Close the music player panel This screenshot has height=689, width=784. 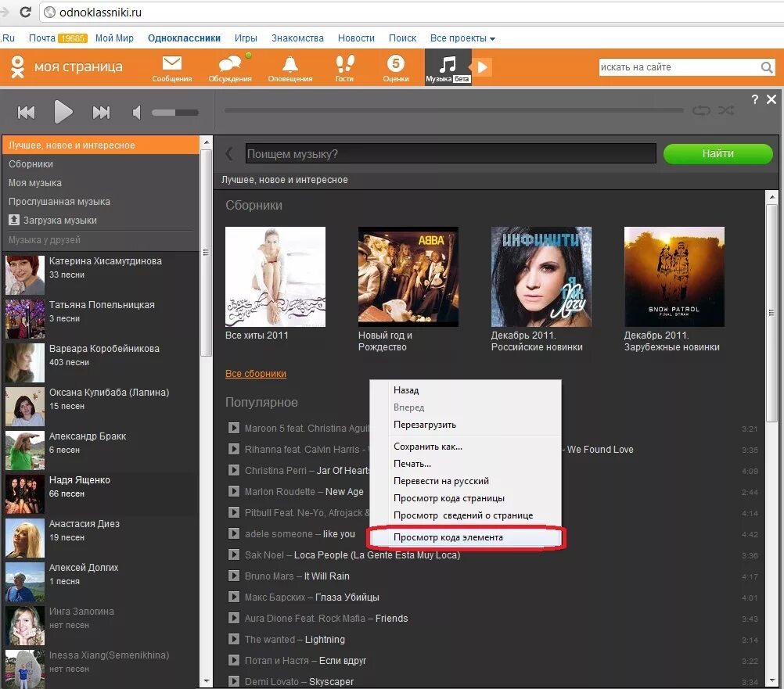[x=771, y=99]
